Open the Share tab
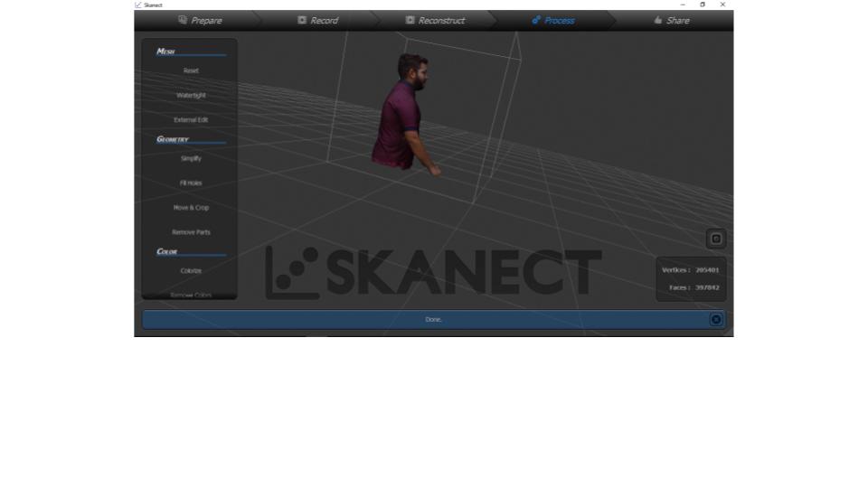This screenshot has height=488, width=868. [x=671, y=21]
